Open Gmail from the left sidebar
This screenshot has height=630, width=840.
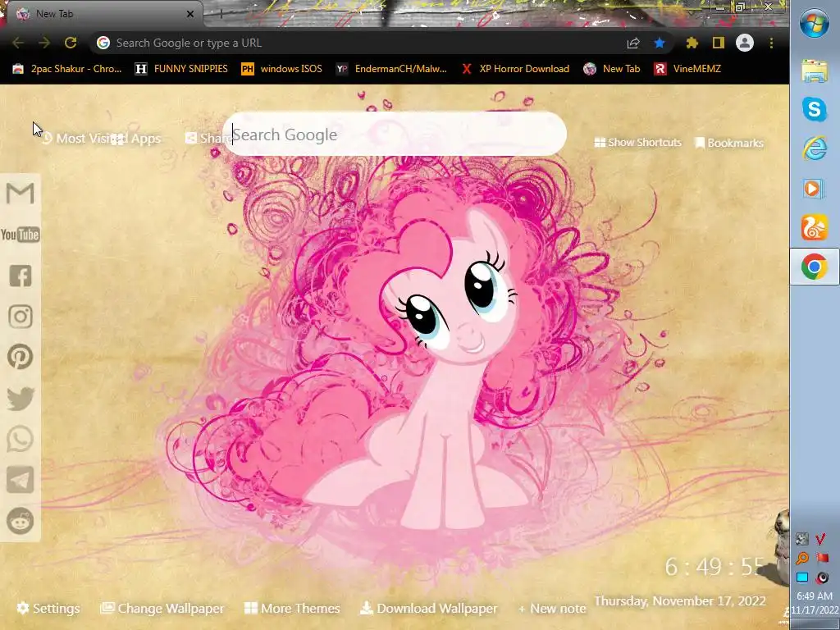pos(20,194)
